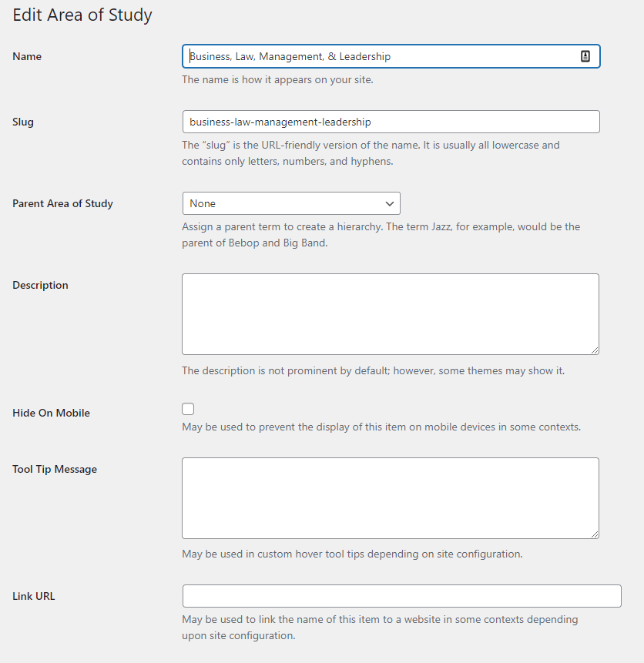Focus the Link URL input field
Image resolution: width=644 pixels, height=663 pixels.
point(402,596)
